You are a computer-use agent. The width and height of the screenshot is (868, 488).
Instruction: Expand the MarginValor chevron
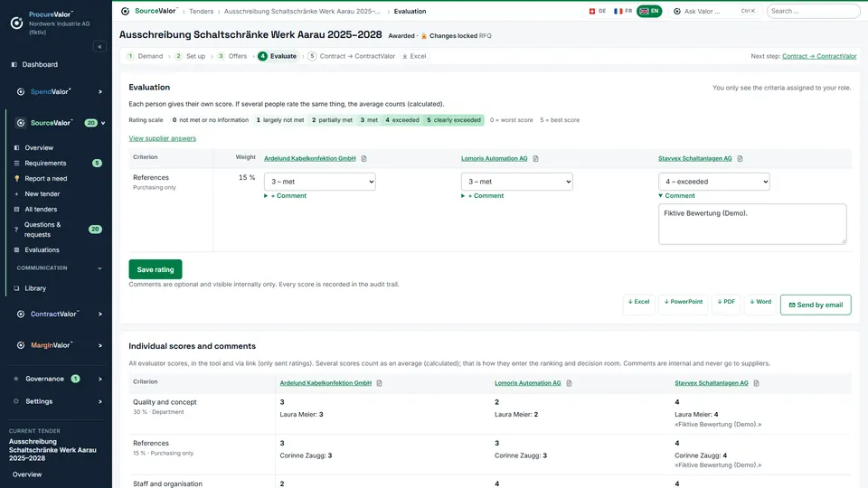point(100,346)
